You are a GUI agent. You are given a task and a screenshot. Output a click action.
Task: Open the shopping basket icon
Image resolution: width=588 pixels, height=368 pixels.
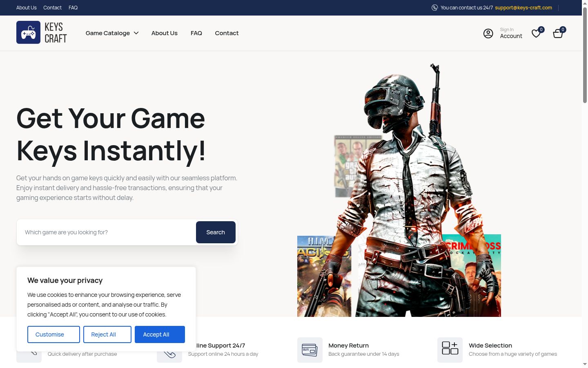coord(558,34)
